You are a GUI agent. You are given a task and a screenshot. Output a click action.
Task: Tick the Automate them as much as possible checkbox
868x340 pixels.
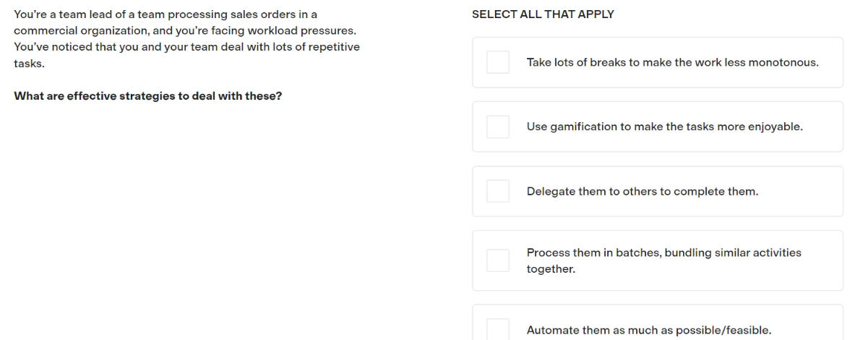pyautogui.click(x=498, y=330)
